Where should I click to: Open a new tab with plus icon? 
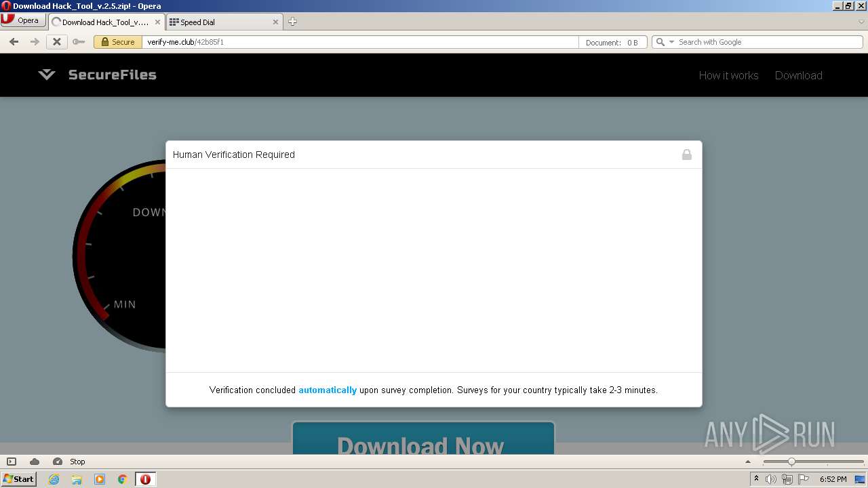click(x=292, y=22)
